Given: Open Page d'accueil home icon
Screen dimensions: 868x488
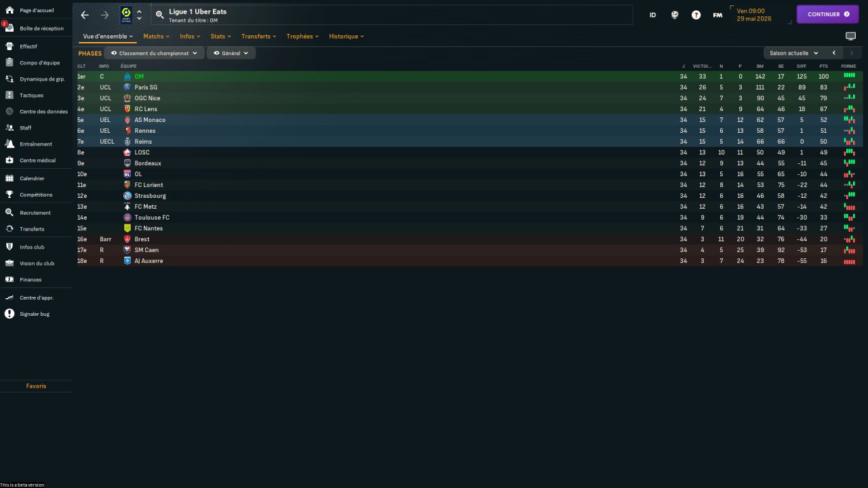Looking at the screenshot, I should [9, 11].
